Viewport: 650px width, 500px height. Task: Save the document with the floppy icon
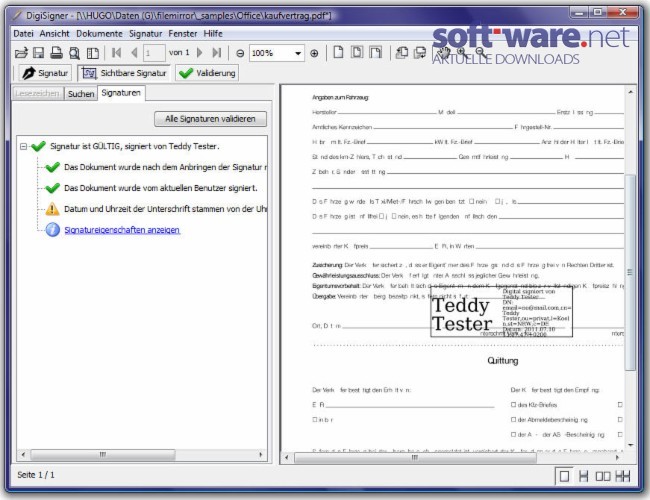pos(39,53)
